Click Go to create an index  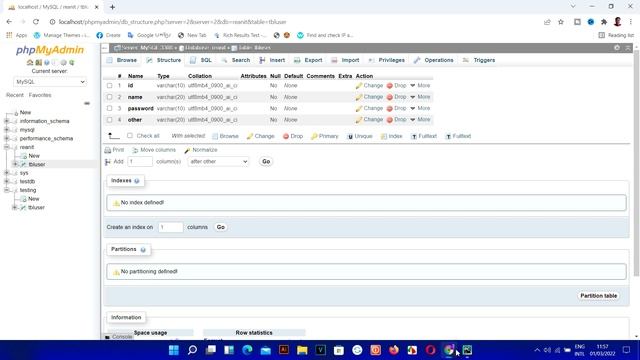tap(220, 227)
